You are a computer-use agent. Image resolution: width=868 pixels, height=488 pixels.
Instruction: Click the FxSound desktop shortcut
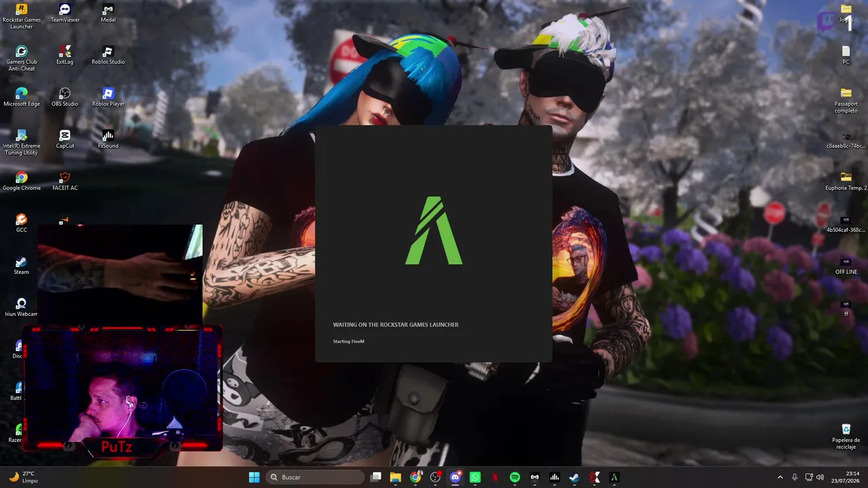108,139
